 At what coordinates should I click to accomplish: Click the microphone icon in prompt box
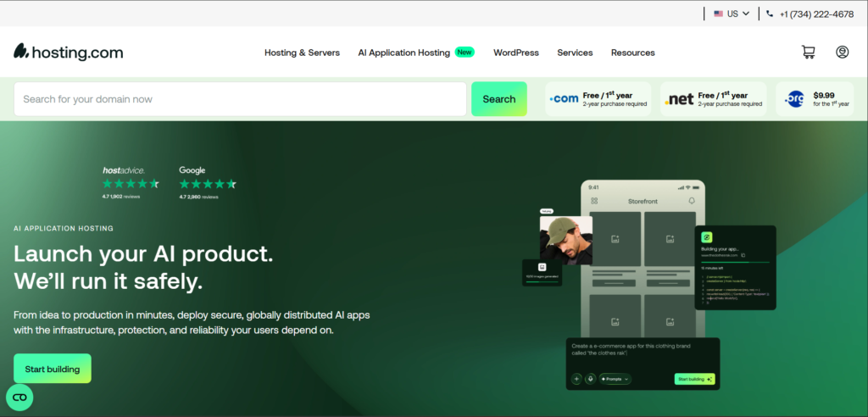590,379
